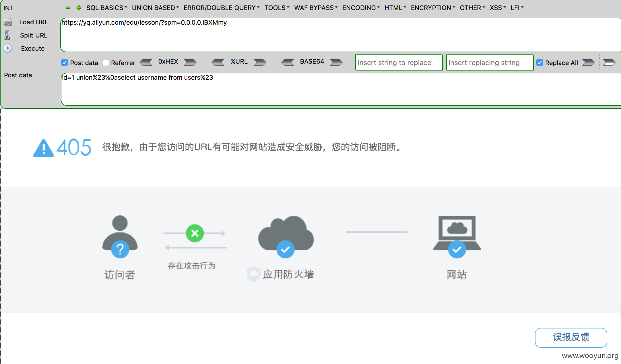Click the green X blocked icon
The width and height of the screenshot is (621, 364).
coord(195,233)
